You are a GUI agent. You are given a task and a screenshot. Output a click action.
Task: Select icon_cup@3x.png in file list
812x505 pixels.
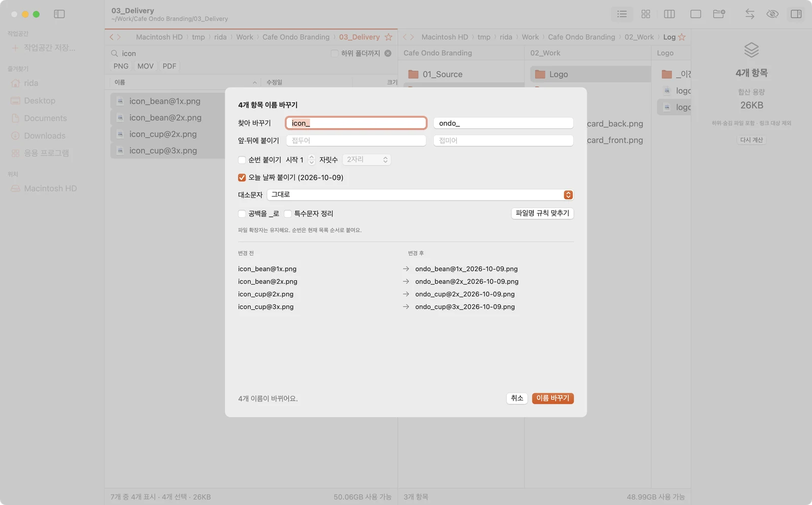(x=167, y=151)
